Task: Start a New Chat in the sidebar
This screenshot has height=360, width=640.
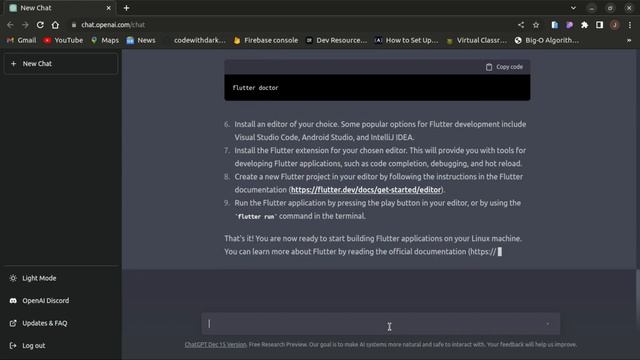Action: [61, 64]
